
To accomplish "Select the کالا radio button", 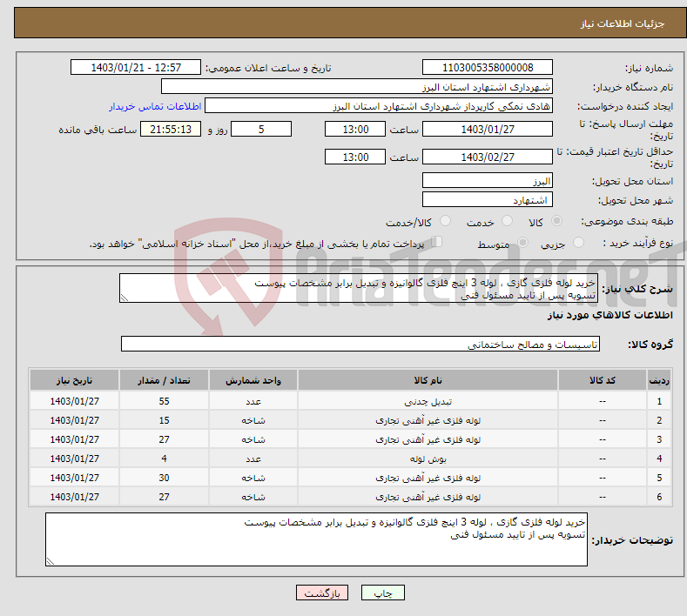I will click(x=556, y=221).
